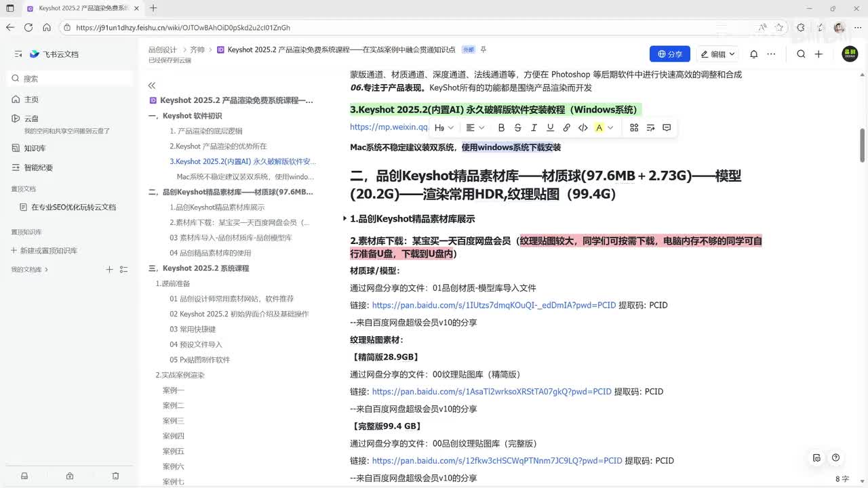Open browser extensions puzzle icon
Viewport: 868px width, 488px height.
coord(801,28)
